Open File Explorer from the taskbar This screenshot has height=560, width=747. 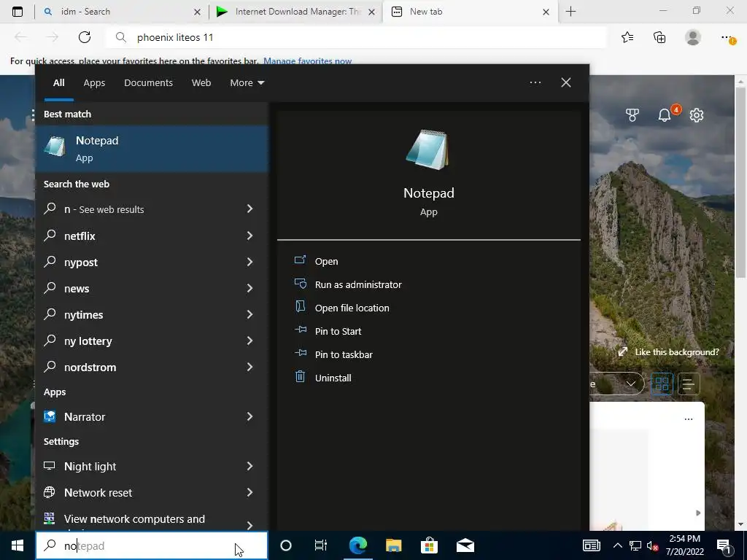tap(393, 545)
